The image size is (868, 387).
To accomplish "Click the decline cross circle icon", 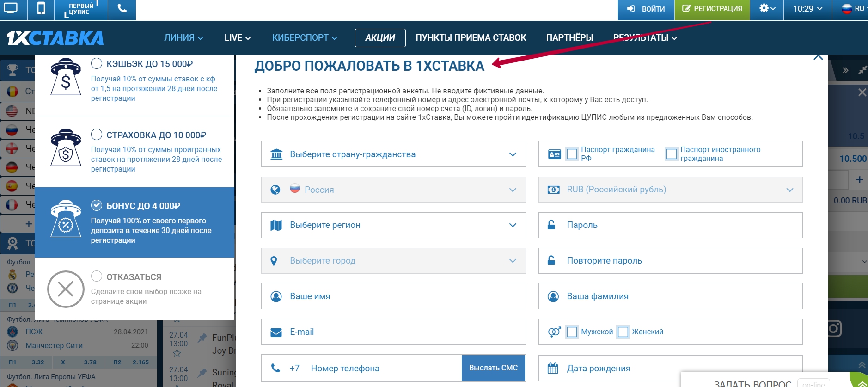I will pos(66,289).
